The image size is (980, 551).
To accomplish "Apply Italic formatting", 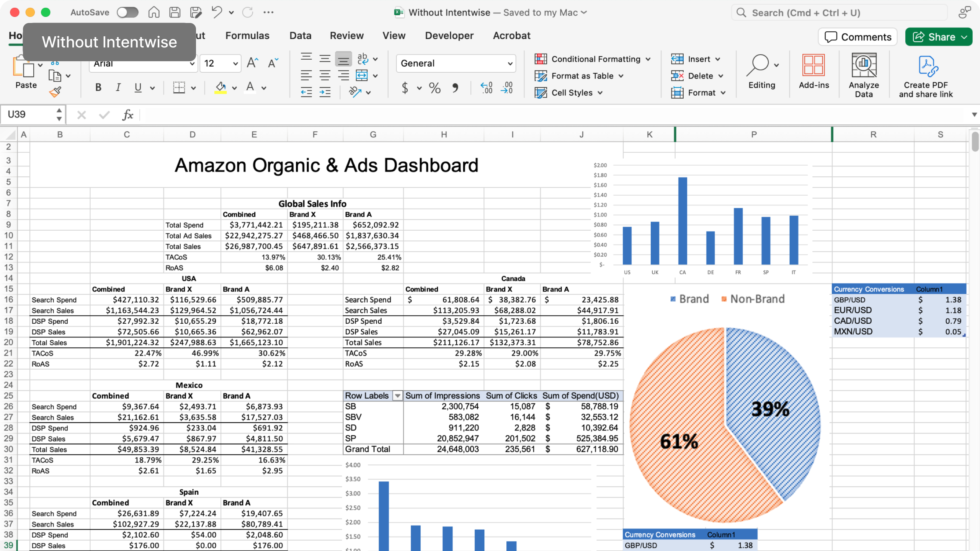I will click(118, 88).
